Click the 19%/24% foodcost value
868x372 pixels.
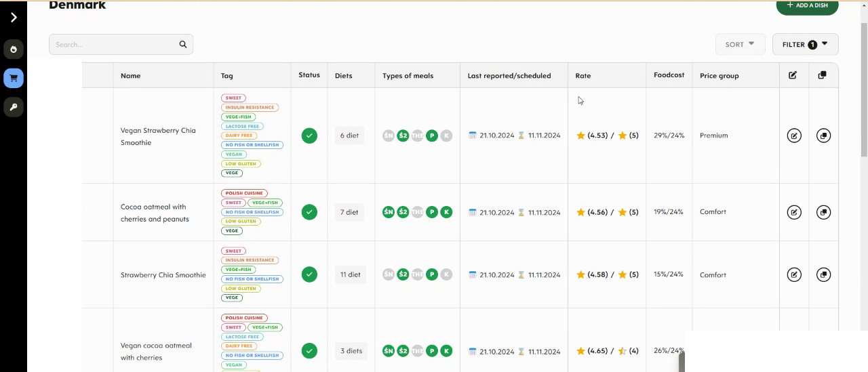pyautogui.click(x=669, y=212)
